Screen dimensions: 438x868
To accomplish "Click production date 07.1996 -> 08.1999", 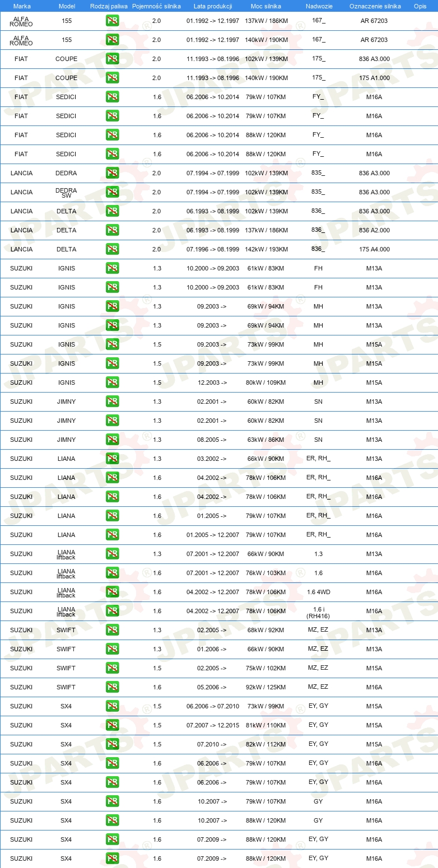I will point(213,249).
